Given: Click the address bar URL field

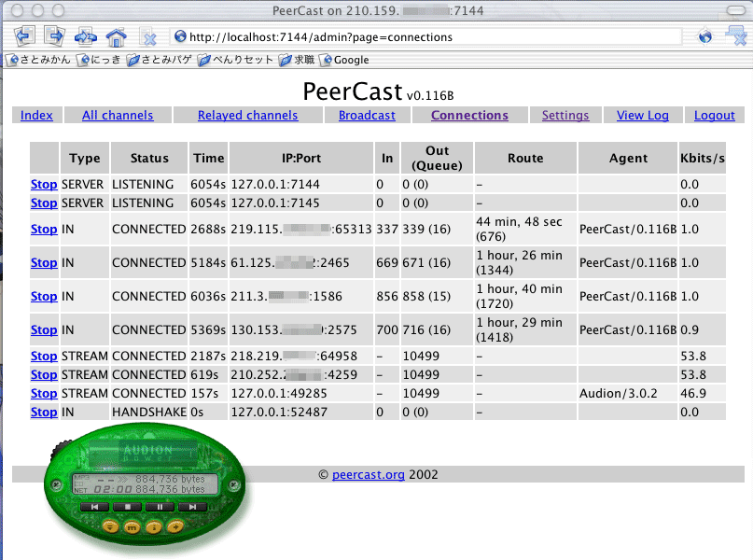Looking at the screenshot, I should (x=425, y=37).
